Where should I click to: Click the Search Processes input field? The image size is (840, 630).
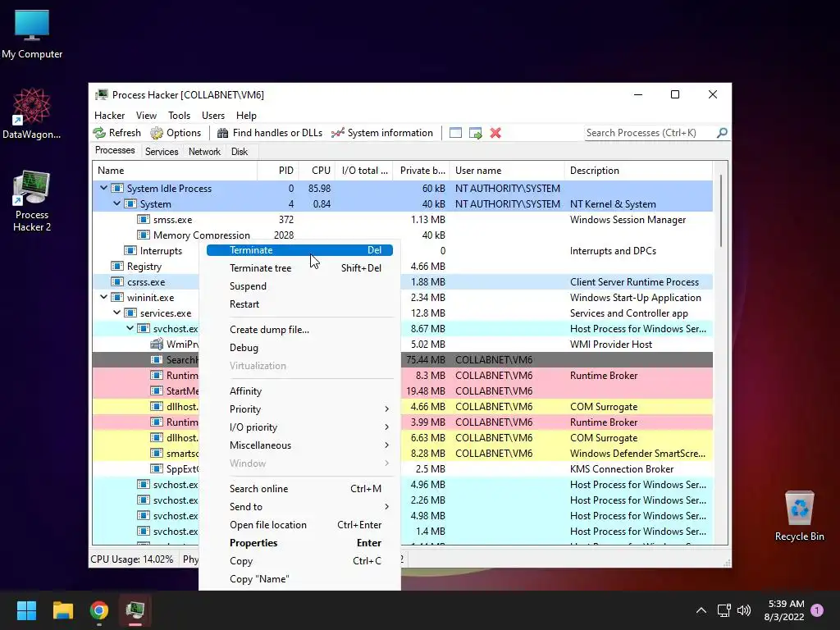pyautogui.click(x=650, y=132)
